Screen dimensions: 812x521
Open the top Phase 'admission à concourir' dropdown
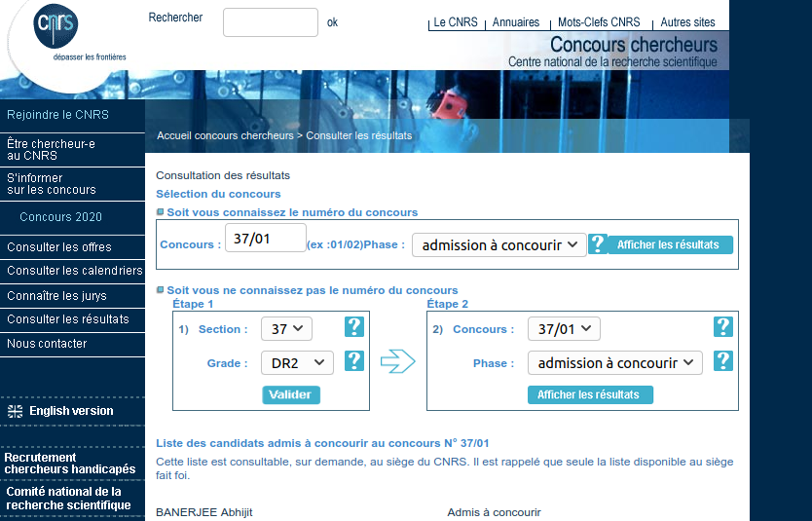pos(499,245)
